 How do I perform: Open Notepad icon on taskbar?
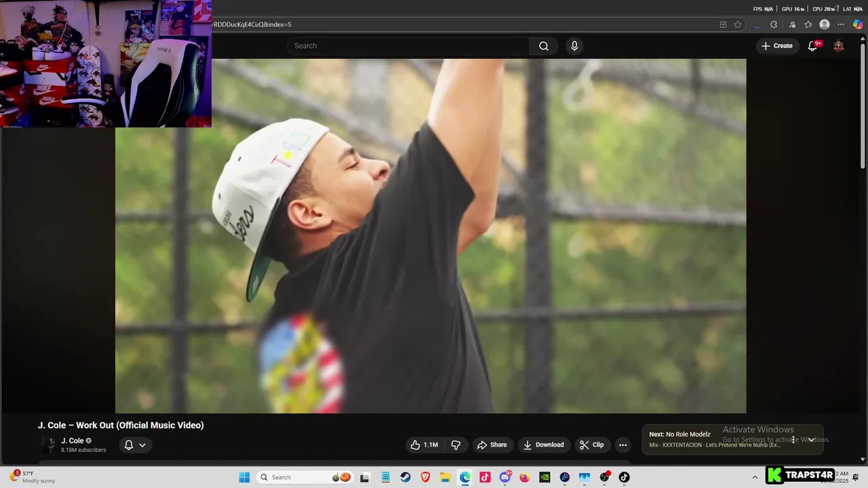385,477
